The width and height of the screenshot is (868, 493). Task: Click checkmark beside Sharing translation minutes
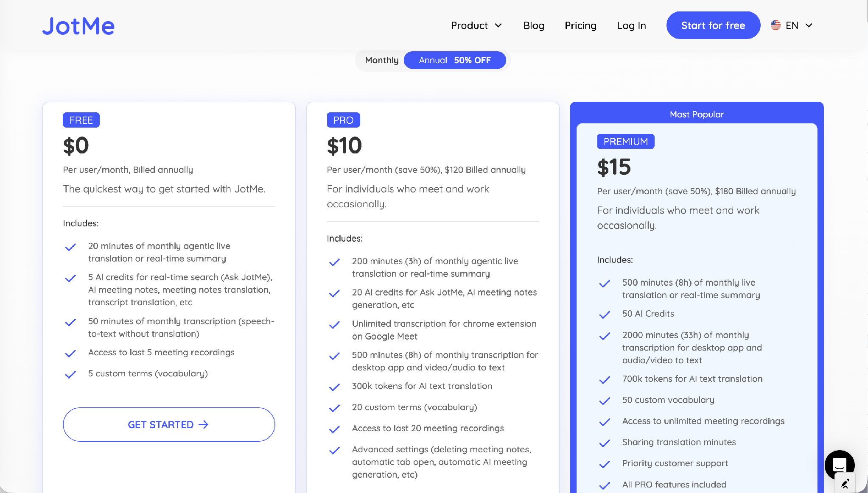[x=605, y=443]
